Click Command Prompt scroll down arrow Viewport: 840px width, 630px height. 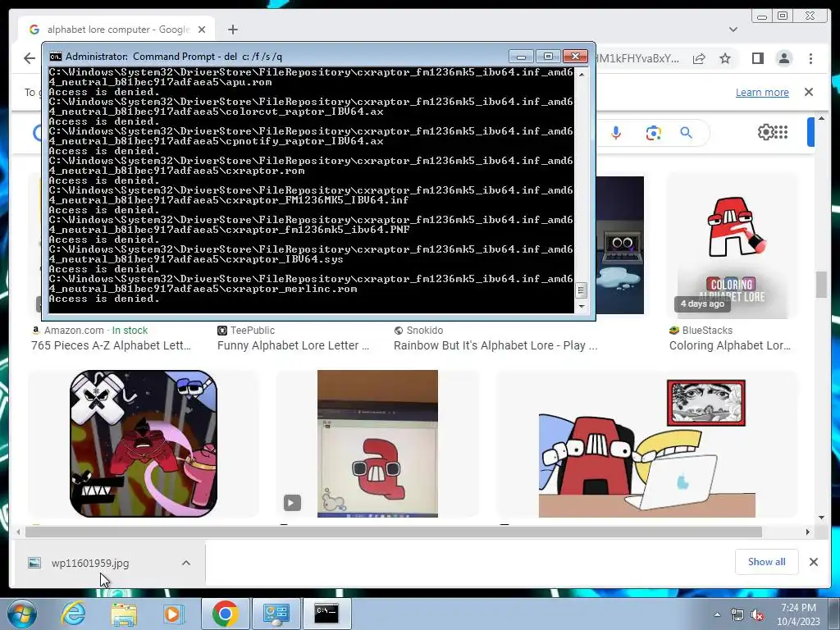tap(582, 307)
